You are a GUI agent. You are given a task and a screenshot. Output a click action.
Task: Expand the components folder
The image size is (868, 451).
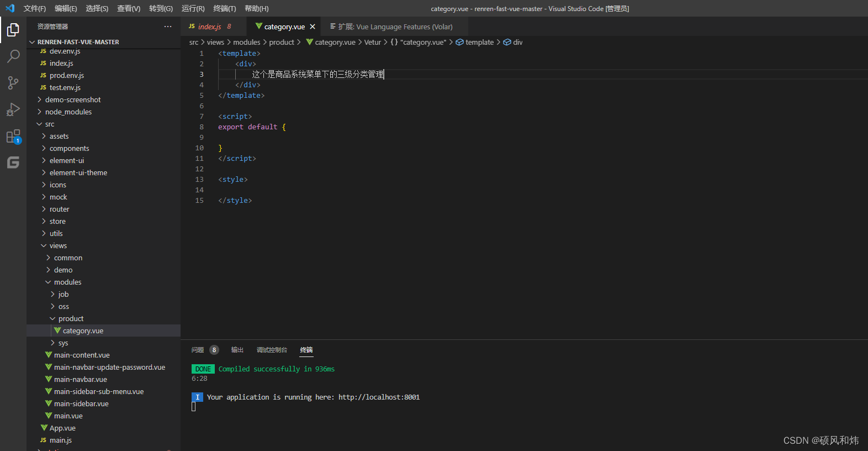[x=104, y=148]
